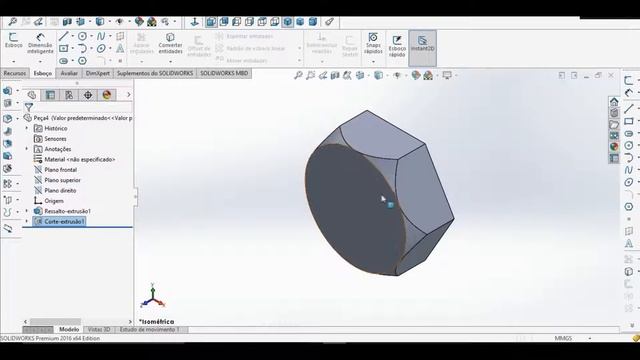Open Estudo de movimento 1 tab
Viewport: 640px width, 360px height.
pyautogui.click(x=149, y=329)
